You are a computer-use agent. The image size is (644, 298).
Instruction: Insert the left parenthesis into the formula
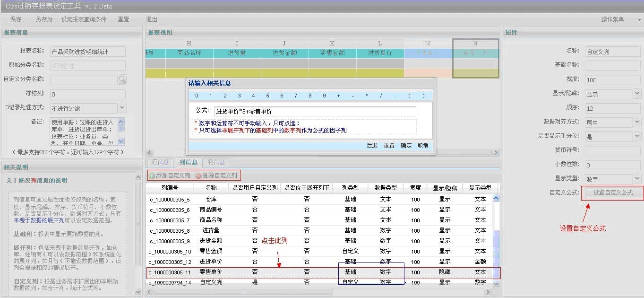409,96
